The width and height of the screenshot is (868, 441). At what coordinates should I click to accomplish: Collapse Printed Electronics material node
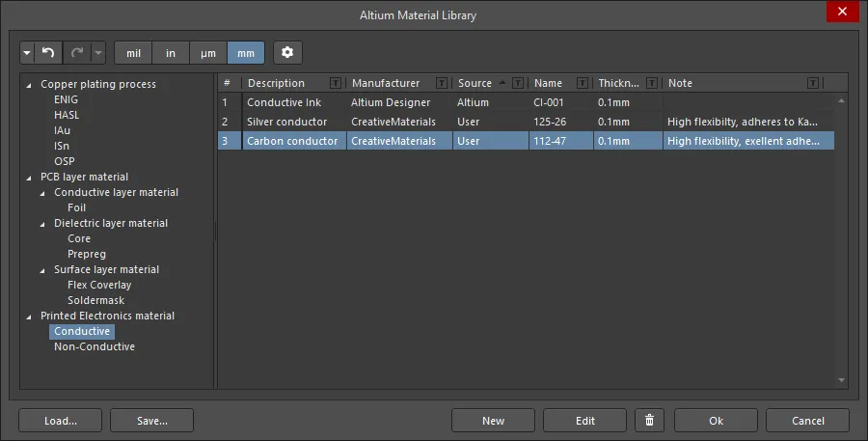(x=29, y=317)
